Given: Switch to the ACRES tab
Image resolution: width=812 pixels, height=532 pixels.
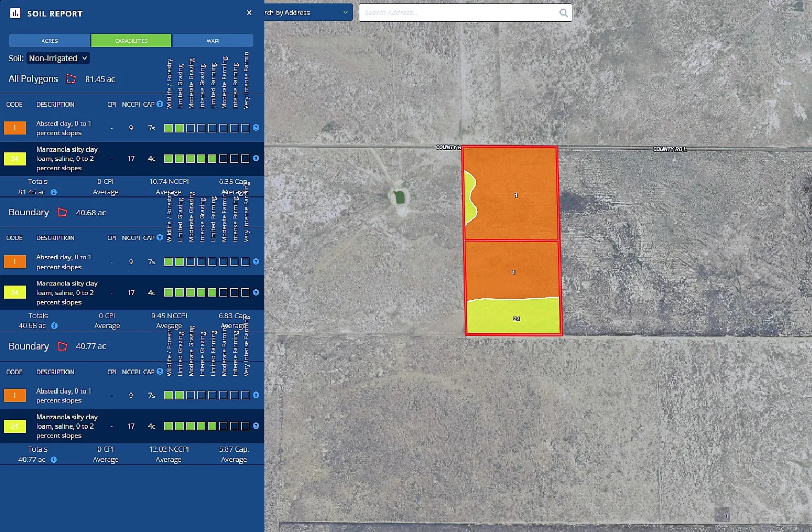Looking at the screenshot, I should click(50, 41).
